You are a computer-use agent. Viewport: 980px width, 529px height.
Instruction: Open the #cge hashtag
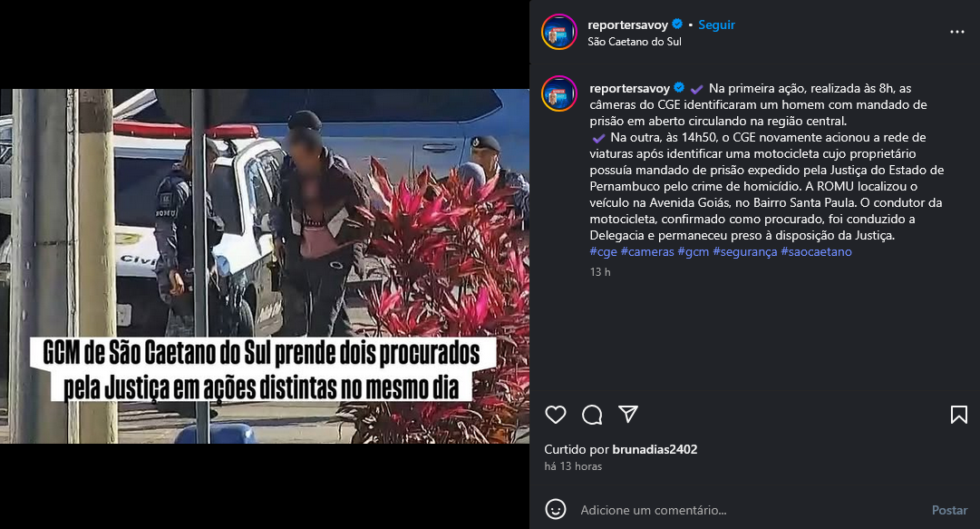click(603, 251)
